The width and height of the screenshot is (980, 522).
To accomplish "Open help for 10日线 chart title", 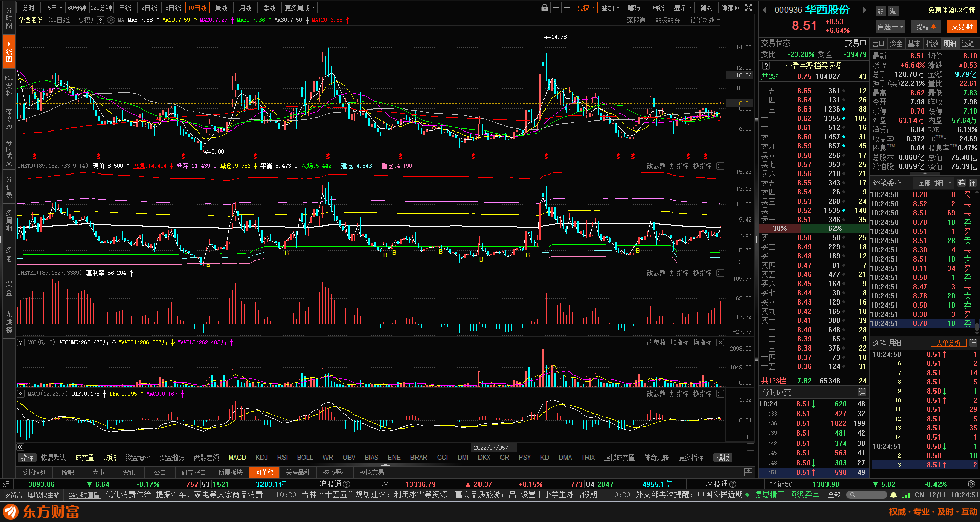I will tap(101, 20).
